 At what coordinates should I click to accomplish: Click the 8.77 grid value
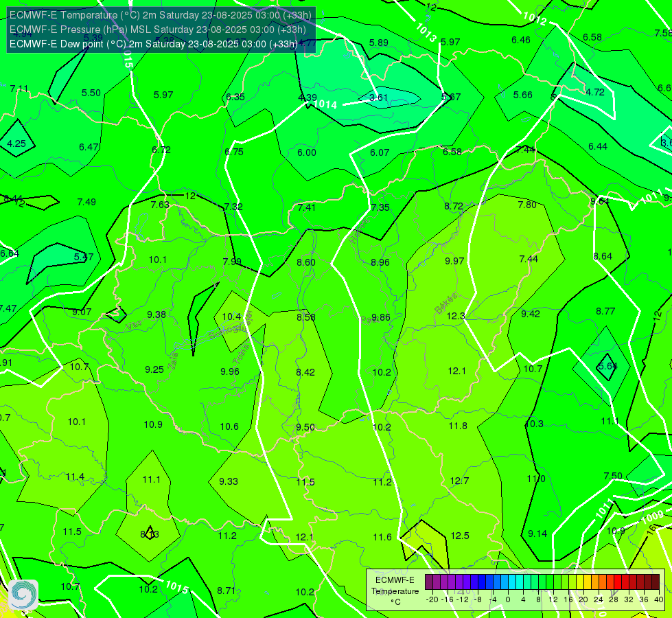tap(605, 311)
